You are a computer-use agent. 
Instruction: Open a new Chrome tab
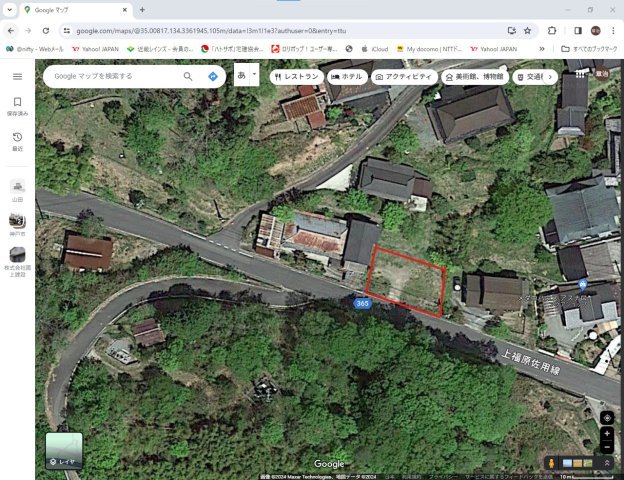coord(142,10)
